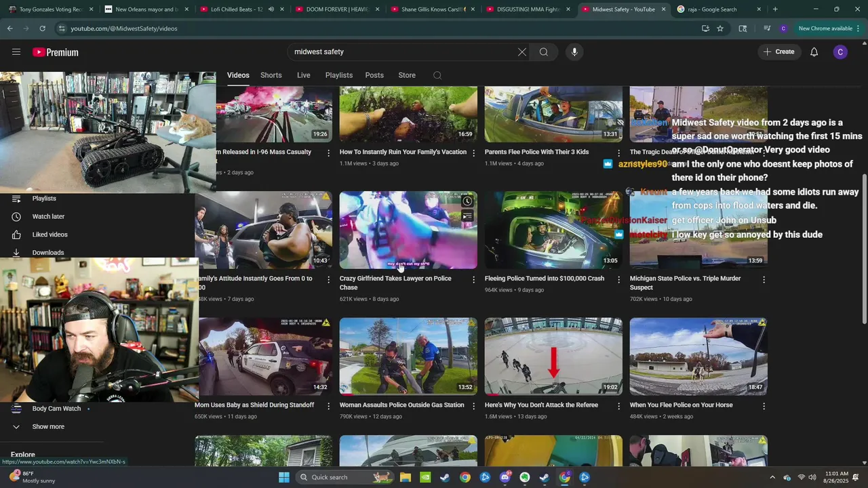Open Crazy Girlfriend Takes Lawyer thumbnail
This screenshot has width=868, height=488.
pos(408,230)
